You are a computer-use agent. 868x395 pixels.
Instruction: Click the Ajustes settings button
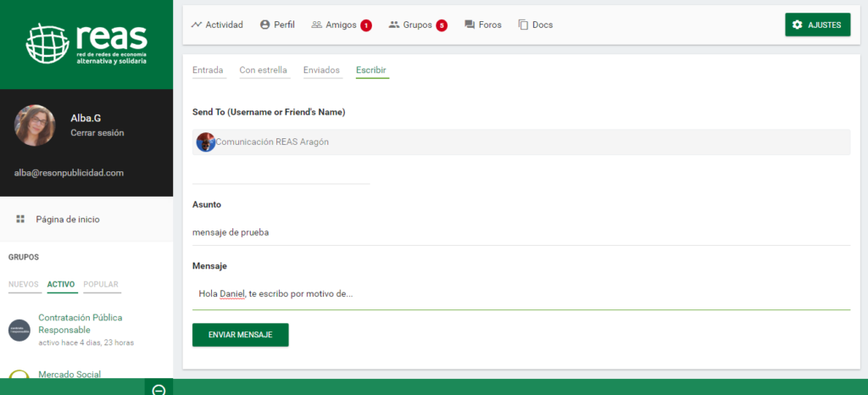817,25
